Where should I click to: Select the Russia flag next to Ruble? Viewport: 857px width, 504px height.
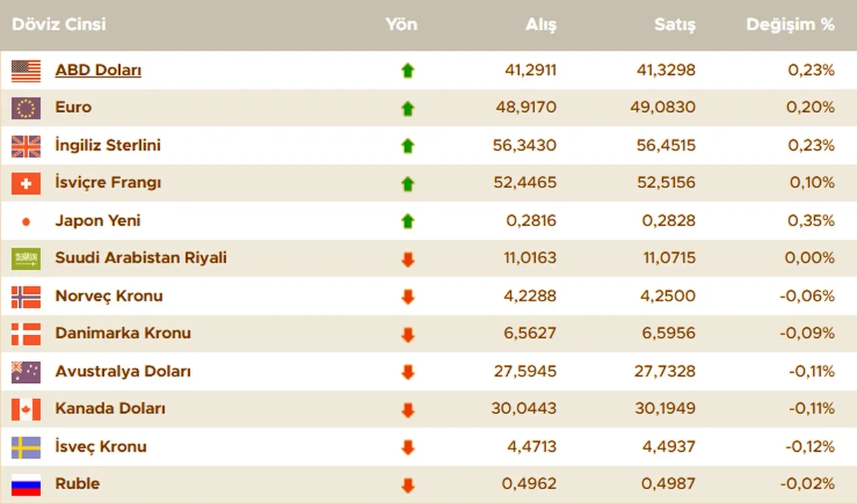25,484
